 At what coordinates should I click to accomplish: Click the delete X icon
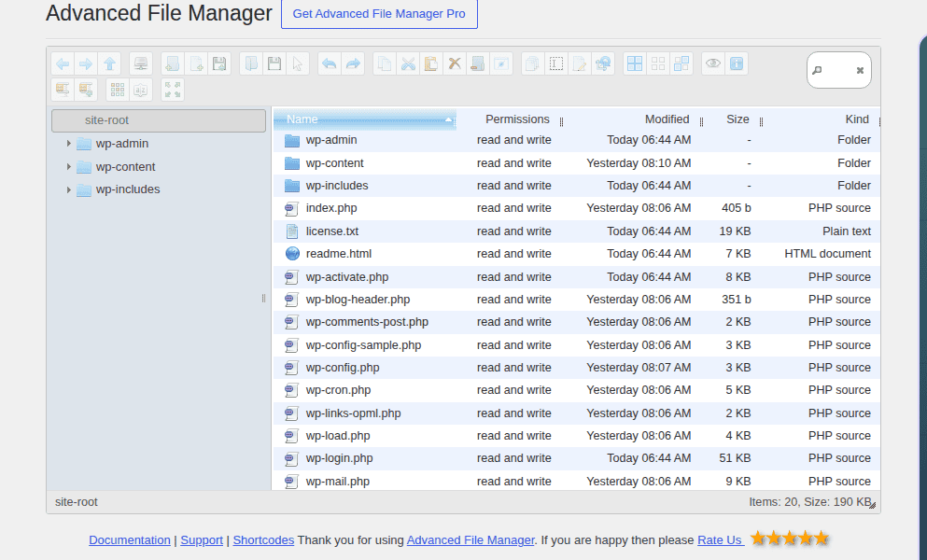tap(455, 63)
